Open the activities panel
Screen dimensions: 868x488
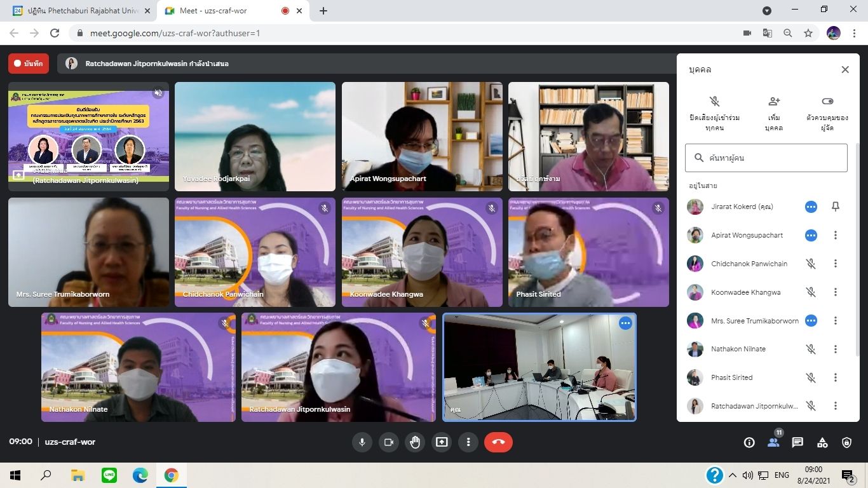[822, 443]
